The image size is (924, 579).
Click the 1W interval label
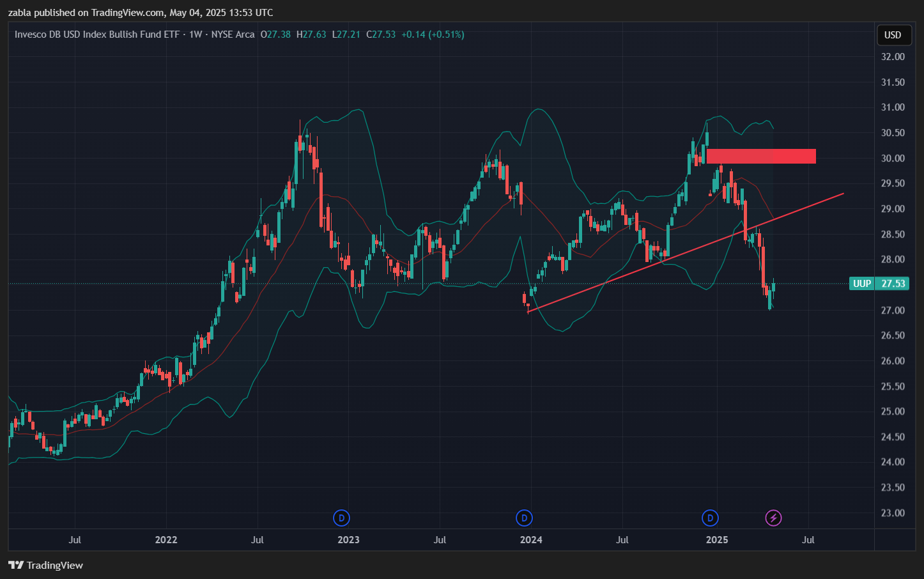pos(196,35)
